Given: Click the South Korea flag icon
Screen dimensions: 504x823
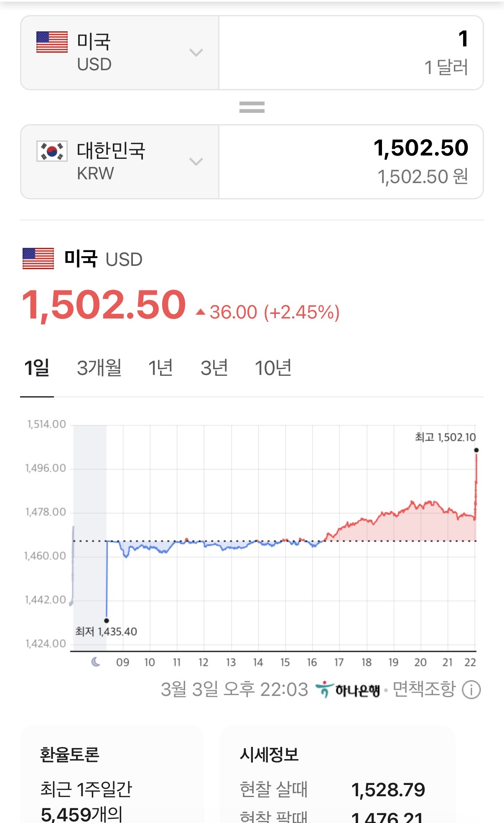Looking at the screenshot, I should tap(52, 151).
